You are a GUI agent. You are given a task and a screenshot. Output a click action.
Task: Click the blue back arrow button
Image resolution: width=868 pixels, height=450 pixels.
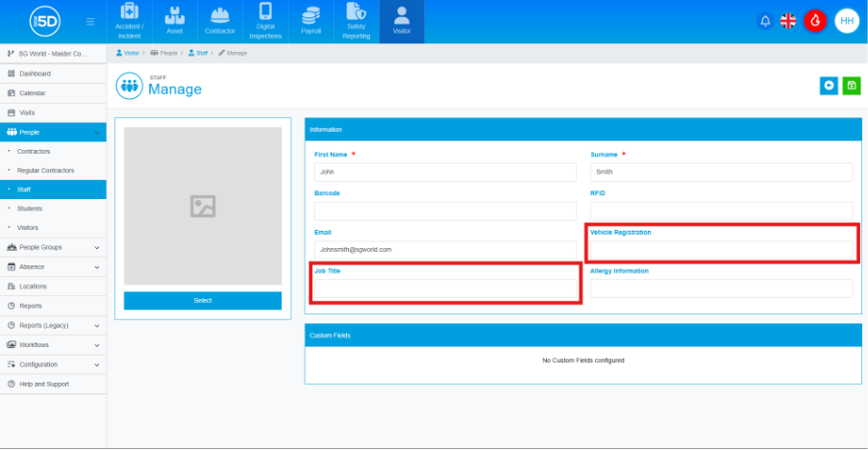point(829,86)
